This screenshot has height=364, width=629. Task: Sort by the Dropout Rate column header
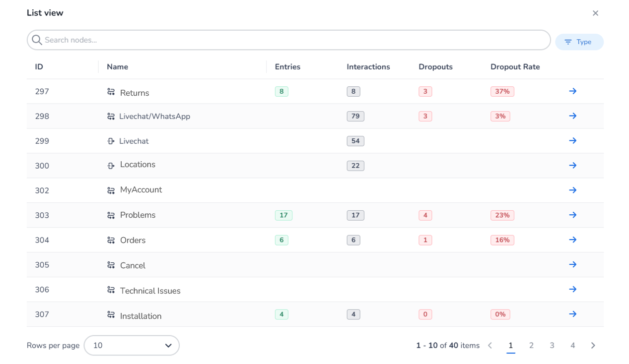(x=515, y=67)
